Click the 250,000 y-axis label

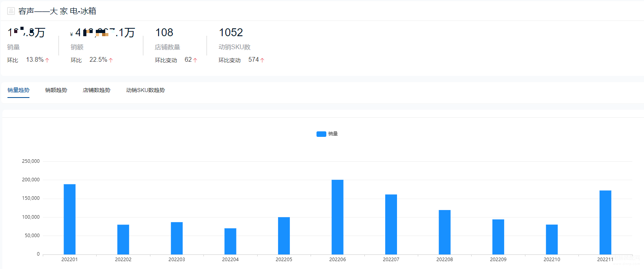[31, 161]
